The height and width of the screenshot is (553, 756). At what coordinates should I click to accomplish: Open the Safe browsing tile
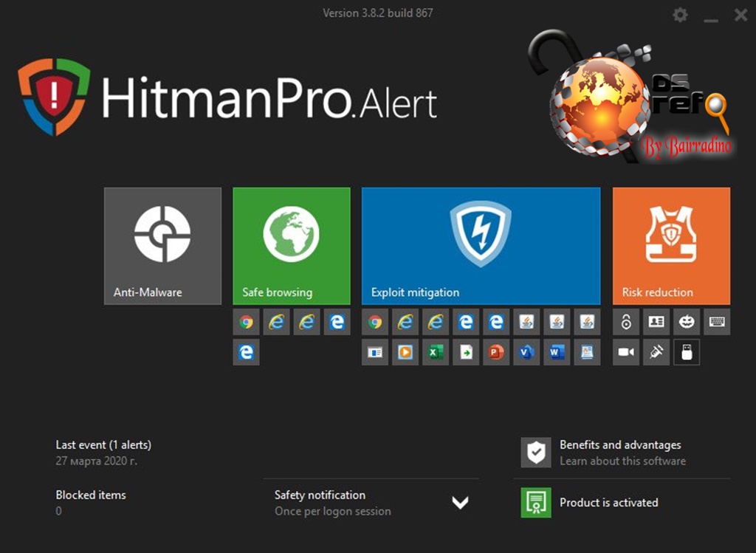pyautogui.click(x=291, y=246)
